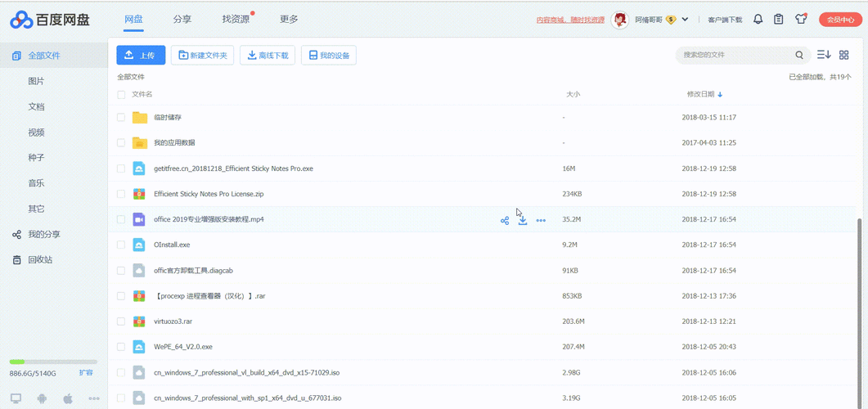868x409 pixels.
Task: Open more actions for office 2019 mp4
Action: (x=541, y=220)
